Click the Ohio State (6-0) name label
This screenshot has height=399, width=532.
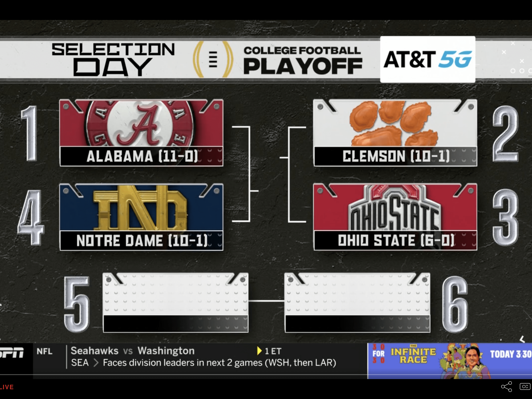(x=396, y=241)
